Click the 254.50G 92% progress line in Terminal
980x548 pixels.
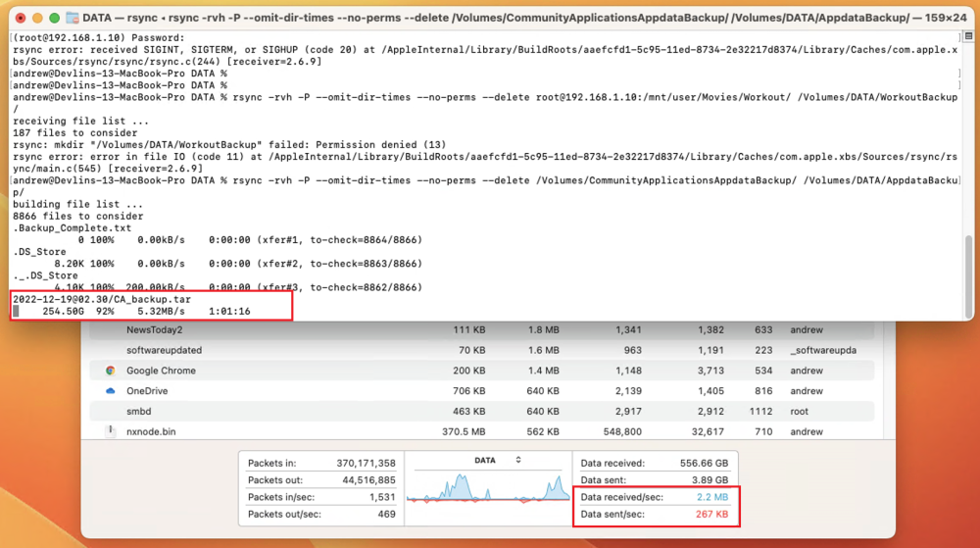131,311
